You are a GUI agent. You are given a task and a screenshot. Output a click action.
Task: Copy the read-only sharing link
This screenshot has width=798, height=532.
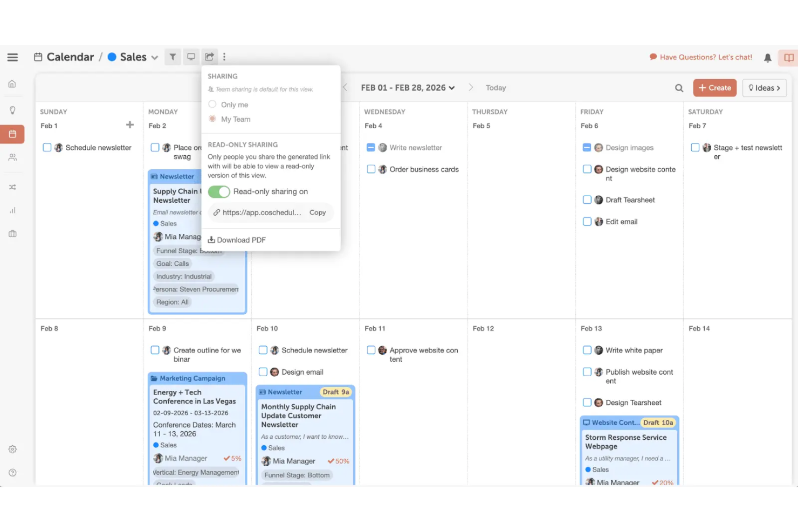coord(317,212)
